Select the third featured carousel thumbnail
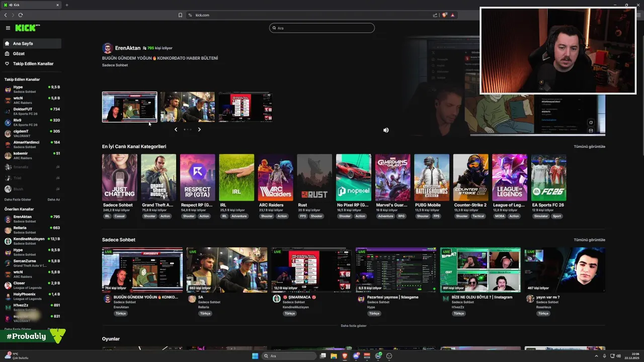The width and height of the screenshot is (644, 362). (246, 107)
